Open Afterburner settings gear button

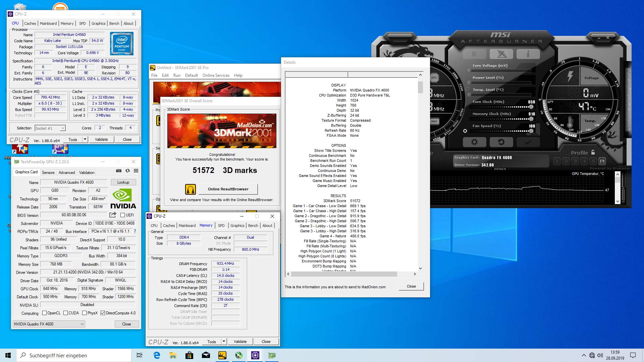coord(474,142)
